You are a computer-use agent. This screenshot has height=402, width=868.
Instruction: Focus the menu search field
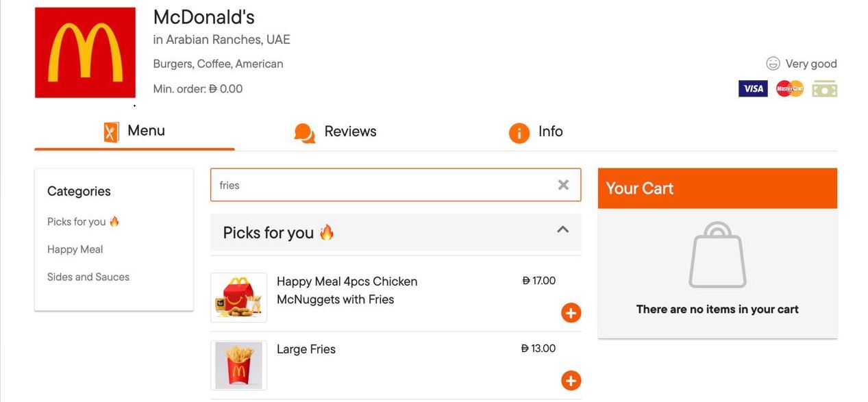pos(384,185)
